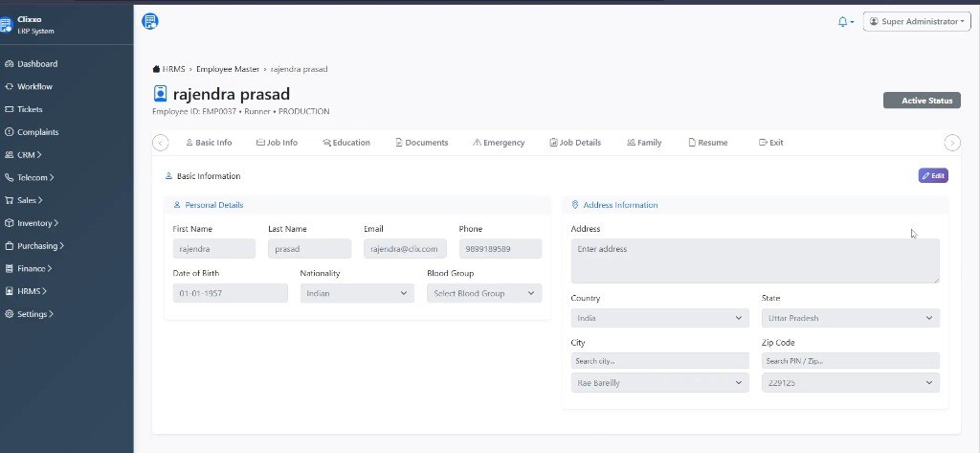980x453 pixels.
Task: Click the Tickets sidebar icon
Action: pyautogui.click(x=9, y=109)
